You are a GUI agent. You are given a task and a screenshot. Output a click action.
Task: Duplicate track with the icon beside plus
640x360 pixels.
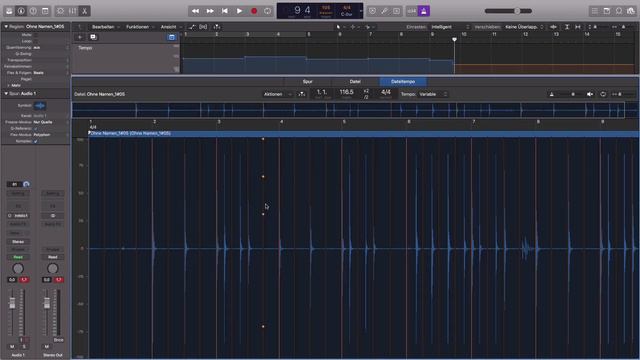(93, 37)
